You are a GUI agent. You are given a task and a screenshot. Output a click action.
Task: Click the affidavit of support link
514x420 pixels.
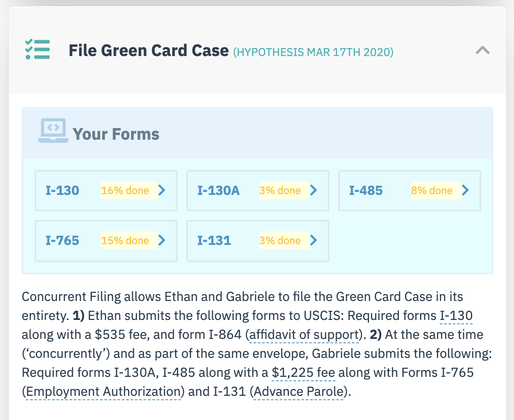(304, 335)
